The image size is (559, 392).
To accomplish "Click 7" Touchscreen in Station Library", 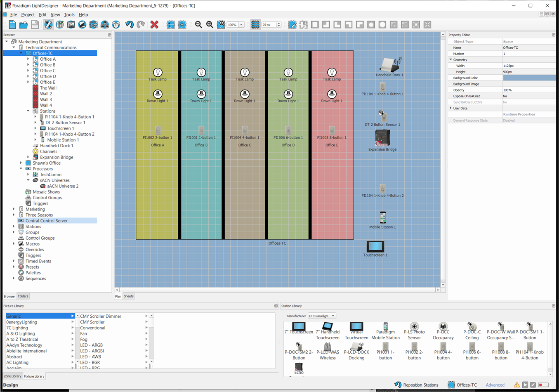I will 299,329.
